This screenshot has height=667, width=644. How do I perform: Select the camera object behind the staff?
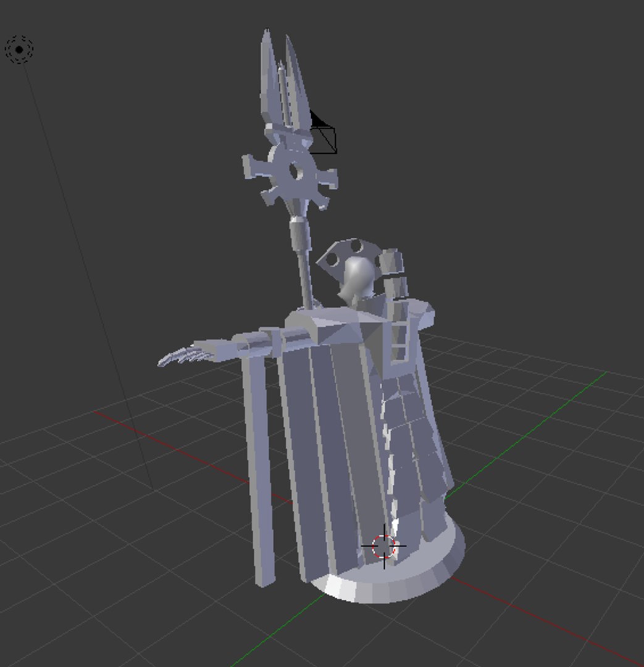pyautogui.click(x=324, y=132)
